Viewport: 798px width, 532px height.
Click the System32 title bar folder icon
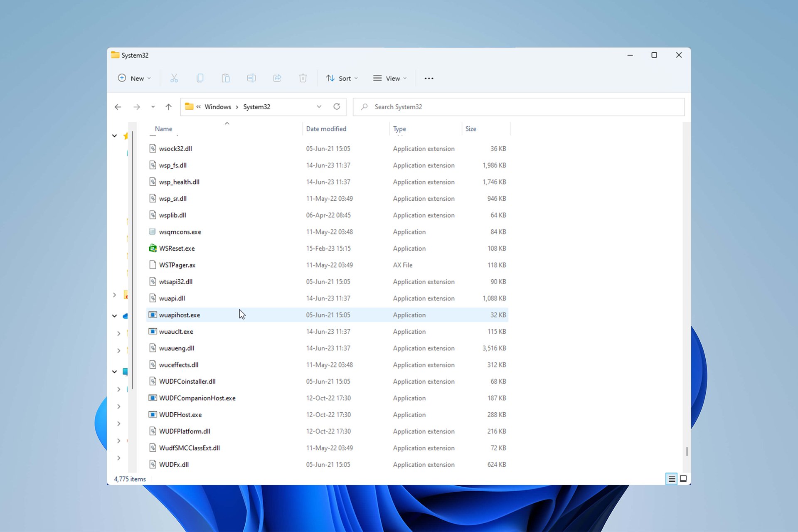pyautogui.click(x=115, y=55)
